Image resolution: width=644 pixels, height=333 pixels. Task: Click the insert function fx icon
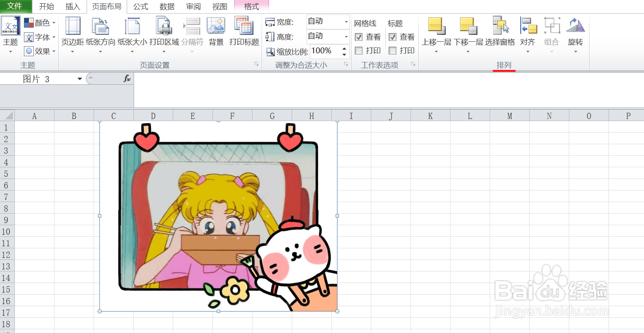(127, 78)
